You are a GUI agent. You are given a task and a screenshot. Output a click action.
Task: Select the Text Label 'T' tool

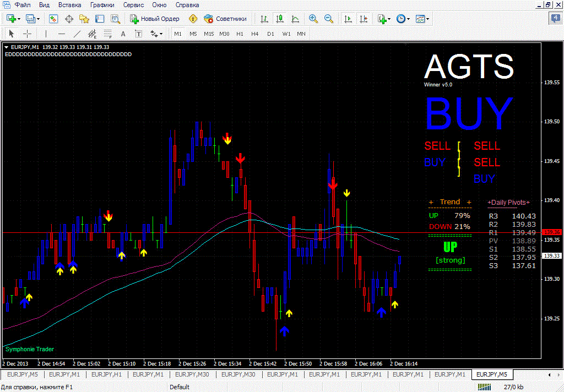pos(138,34)
